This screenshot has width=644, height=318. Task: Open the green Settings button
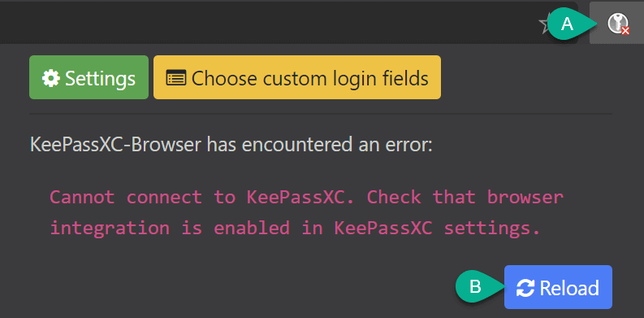point(89,77)
